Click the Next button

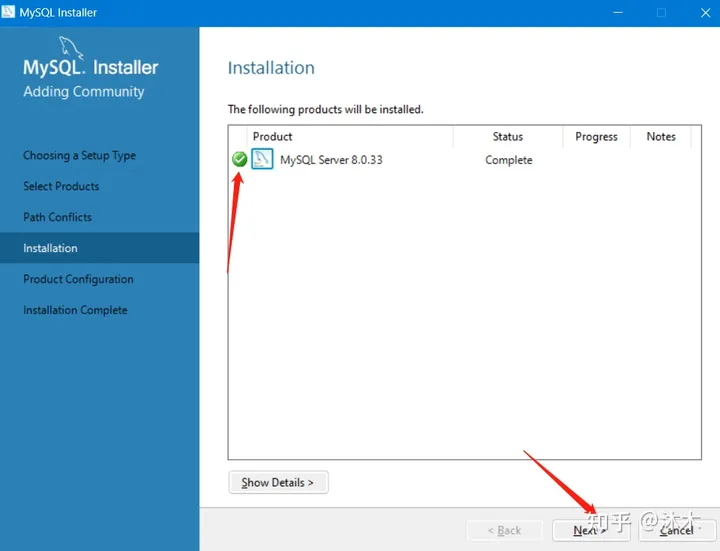(x=591, y=530)
